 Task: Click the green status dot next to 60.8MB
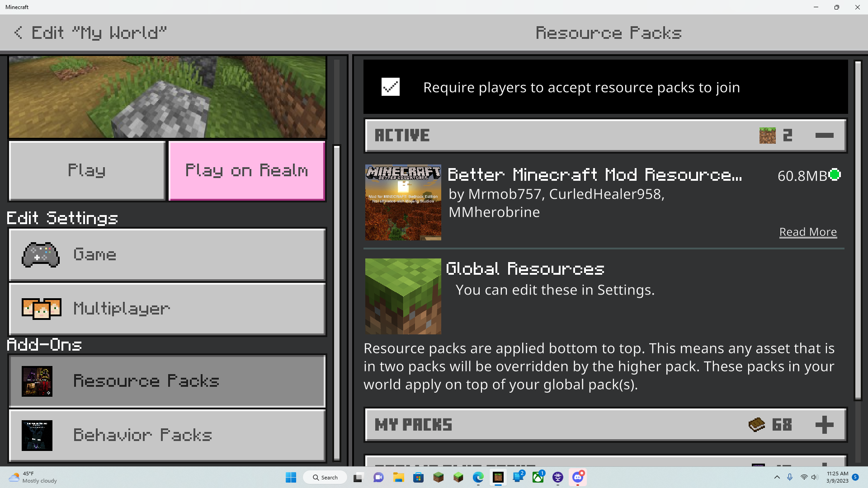point(835,175)
